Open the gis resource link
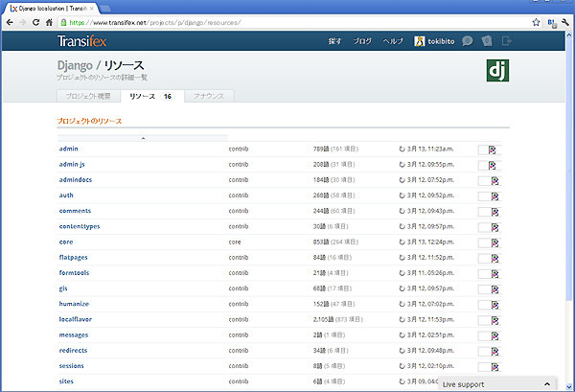The width and height of the screenshot is (575, 392). tap(63, 288)
